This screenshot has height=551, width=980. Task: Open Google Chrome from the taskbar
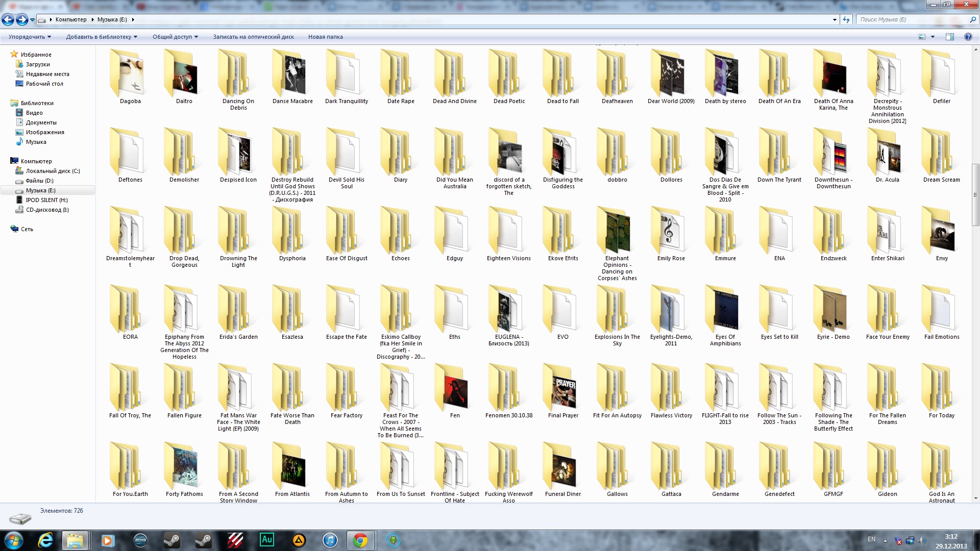click(360, 540)
